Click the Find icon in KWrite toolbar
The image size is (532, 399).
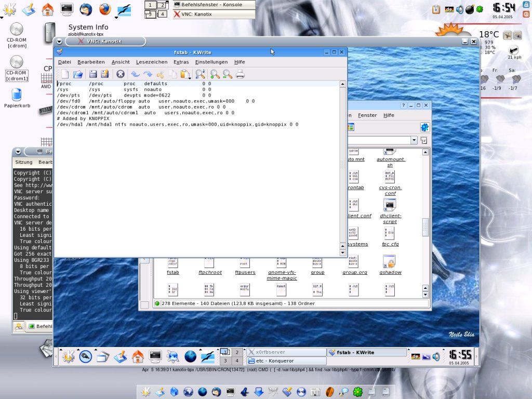pos(200,74)
